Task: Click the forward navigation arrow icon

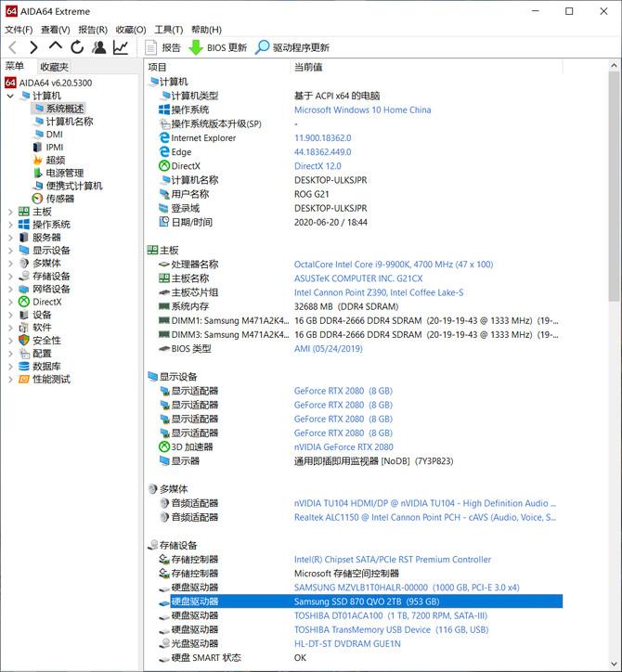Action: (33, 47)
